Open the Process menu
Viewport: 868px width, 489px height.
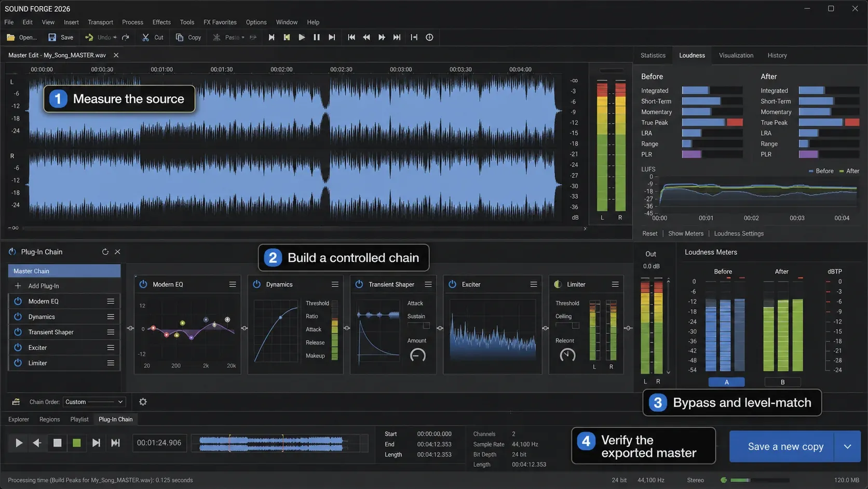click(x=132, y=22)
